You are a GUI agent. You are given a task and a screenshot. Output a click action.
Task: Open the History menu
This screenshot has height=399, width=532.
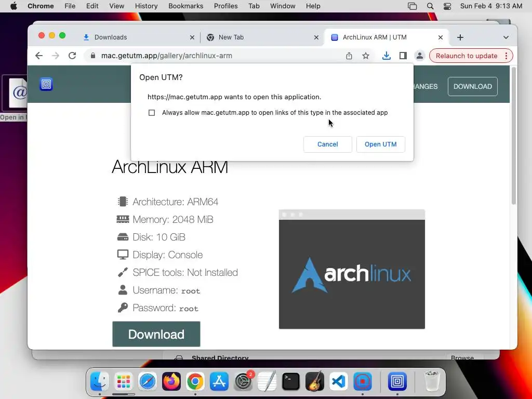tap(146, 6)
